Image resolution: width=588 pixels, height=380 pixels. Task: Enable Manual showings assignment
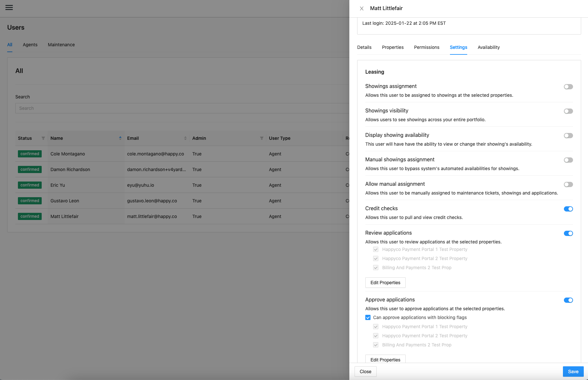(x=568, y=160)
